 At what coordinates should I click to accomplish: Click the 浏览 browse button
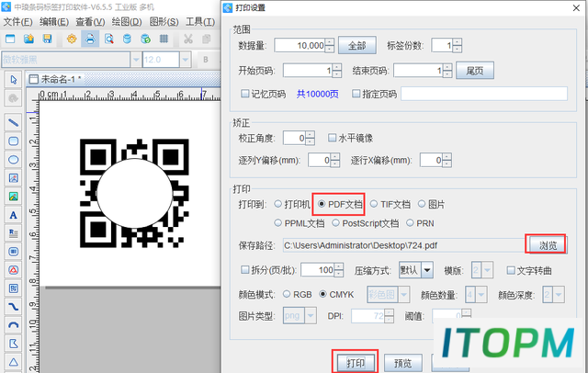pos(548,245)
